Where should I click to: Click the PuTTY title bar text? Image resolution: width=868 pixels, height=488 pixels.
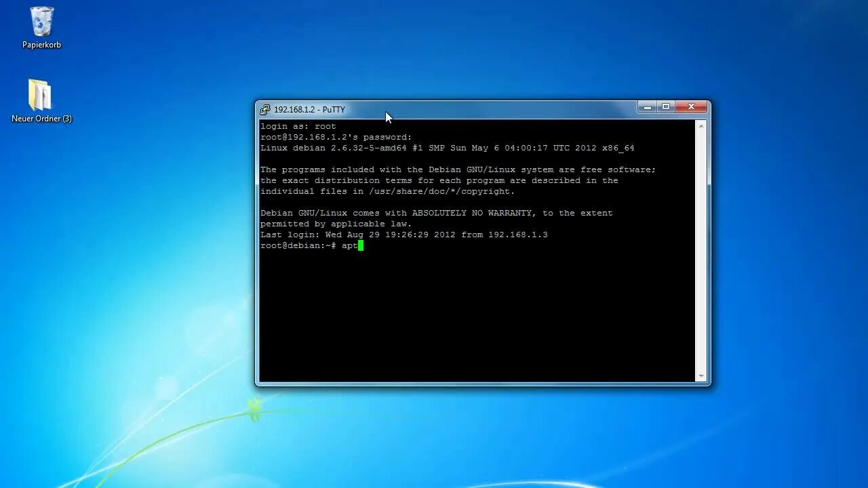[309, 109]
